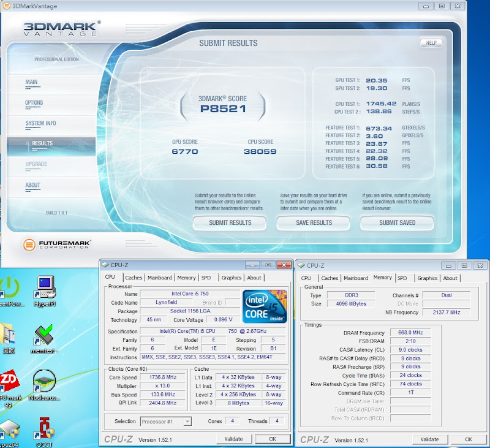Click the Futuremark orange logo icon
The image size is (490, 448).
click(x=29, y=245)
